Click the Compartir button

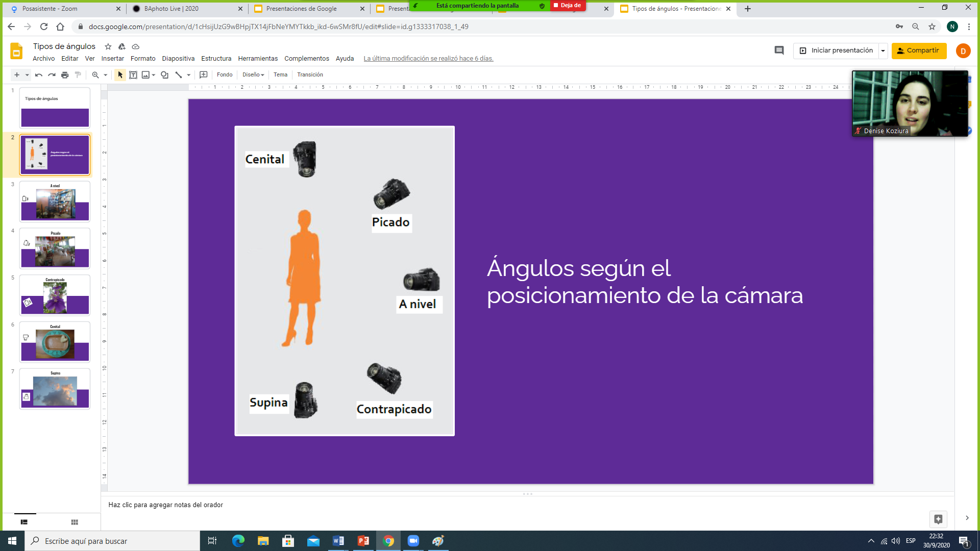[919, 51]
